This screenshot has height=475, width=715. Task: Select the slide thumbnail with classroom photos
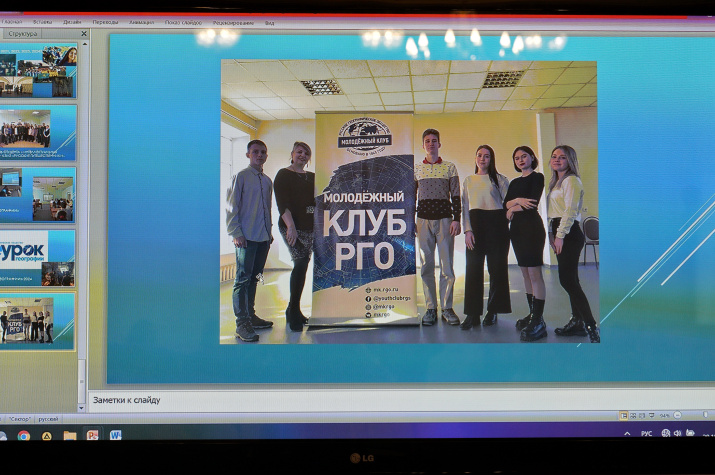38,195
